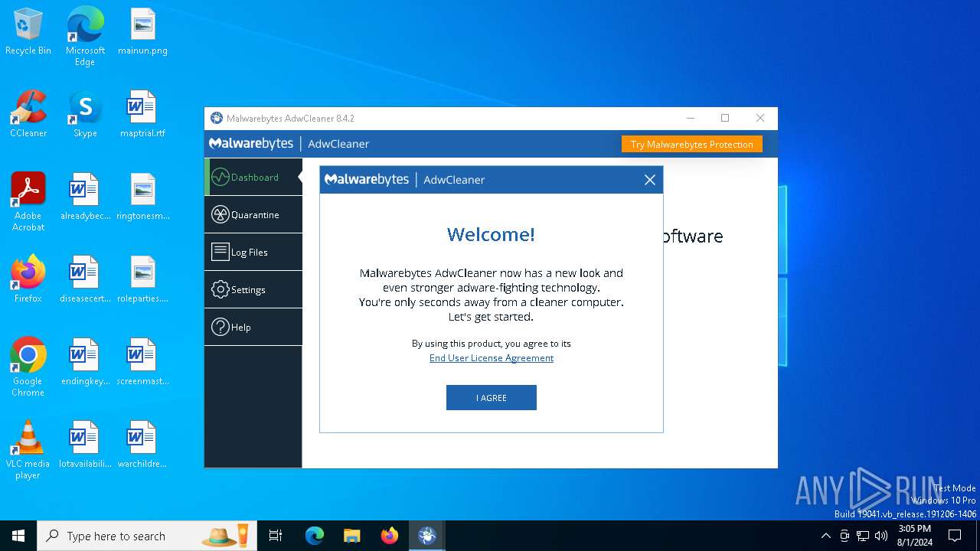Launch VLC media player shortcut

pyautogui.click(x=28, y=450)
